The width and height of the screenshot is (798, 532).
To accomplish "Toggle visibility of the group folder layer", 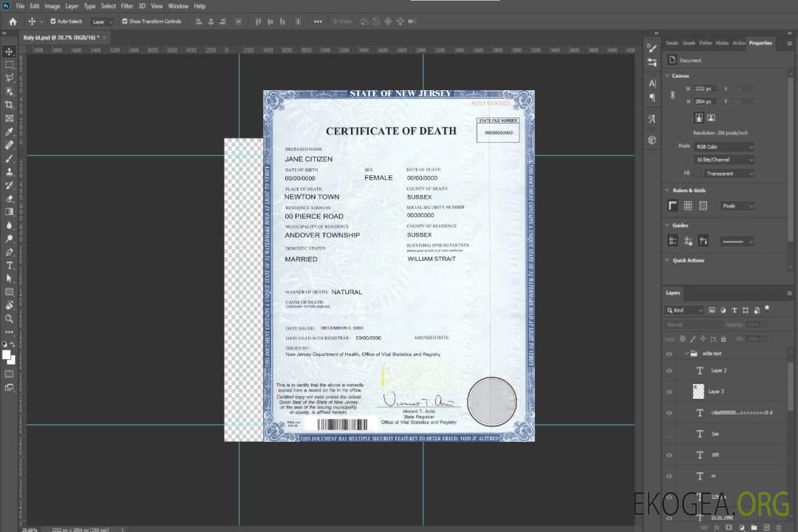I will [x=669, y=354].
